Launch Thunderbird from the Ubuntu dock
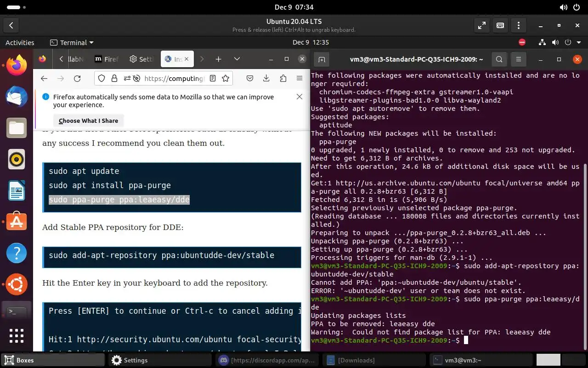The width and height of the screenshot is (588, 368). 17,96
